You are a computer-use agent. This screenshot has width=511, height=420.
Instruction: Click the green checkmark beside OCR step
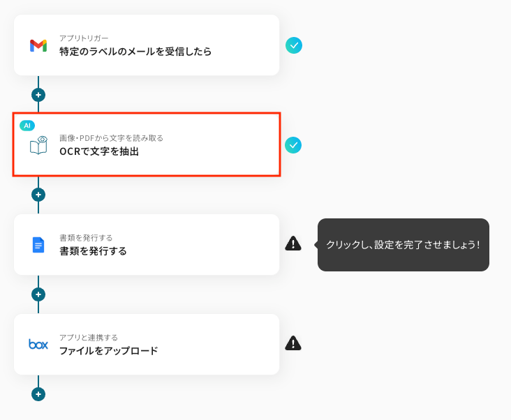point(293,145)
